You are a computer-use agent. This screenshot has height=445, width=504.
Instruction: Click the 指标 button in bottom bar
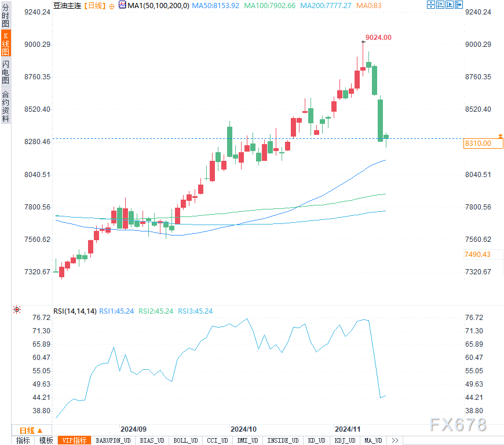coord(23,440)
